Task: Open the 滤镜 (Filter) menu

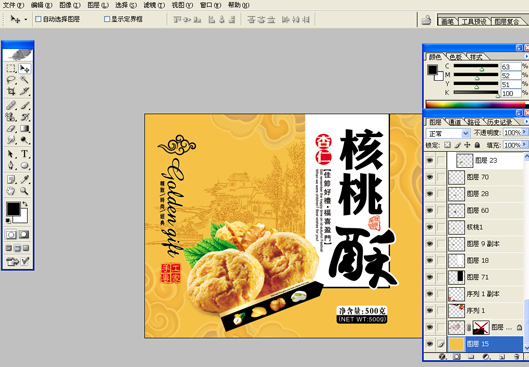Action: coord(154,5)
